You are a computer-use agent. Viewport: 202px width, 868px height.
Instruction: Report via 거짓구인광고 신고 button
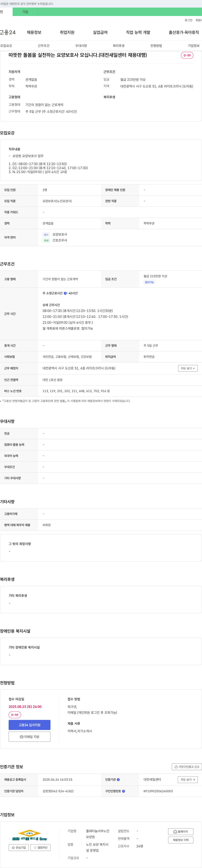(187, 767)
